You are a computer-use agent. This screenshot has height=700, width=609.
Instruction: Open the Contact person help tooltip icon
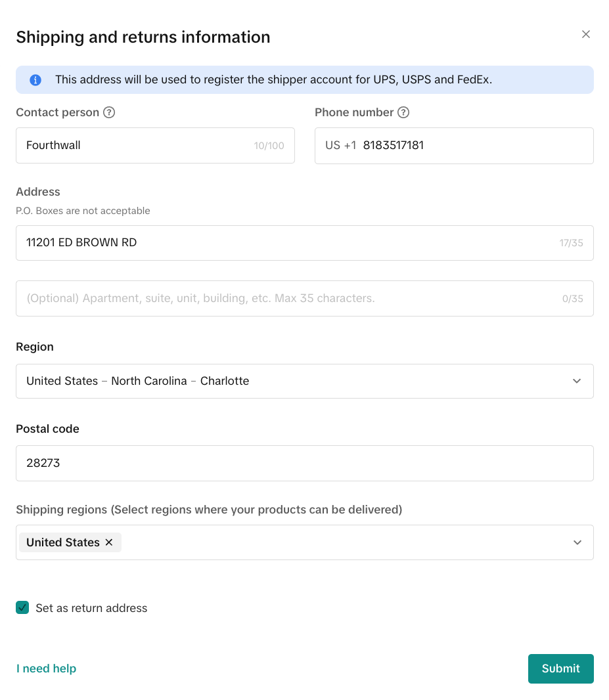pyautogui.click(x=109, y=112)
